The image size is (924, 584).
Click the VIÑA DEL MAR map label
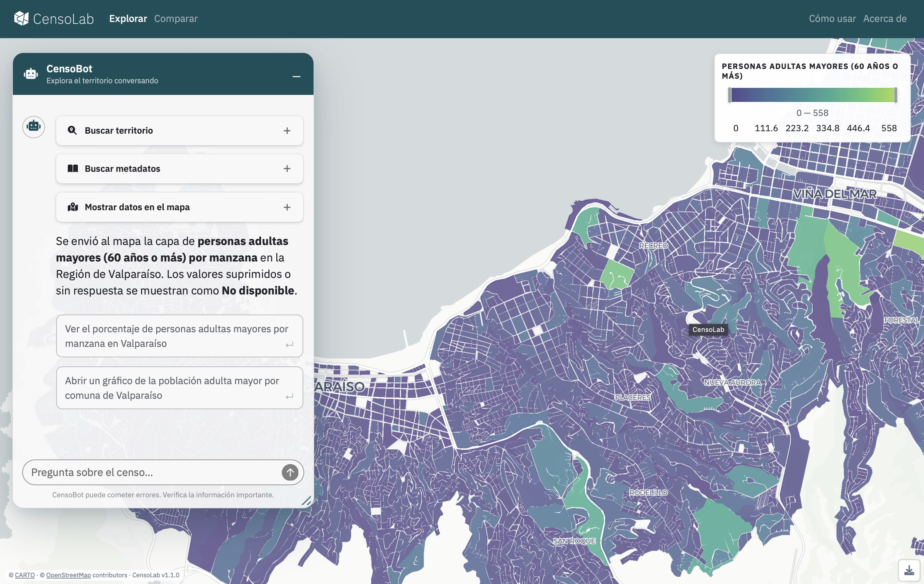[x=835, y=194]
